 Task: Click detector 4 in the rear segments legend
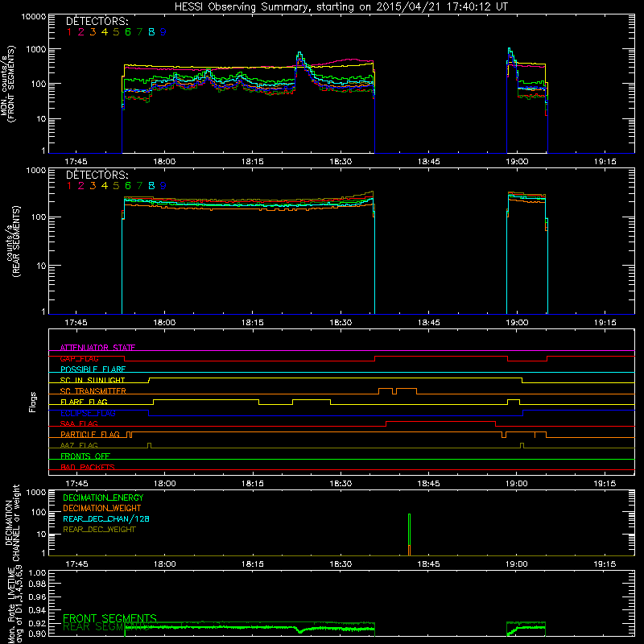tap(105, 186)
